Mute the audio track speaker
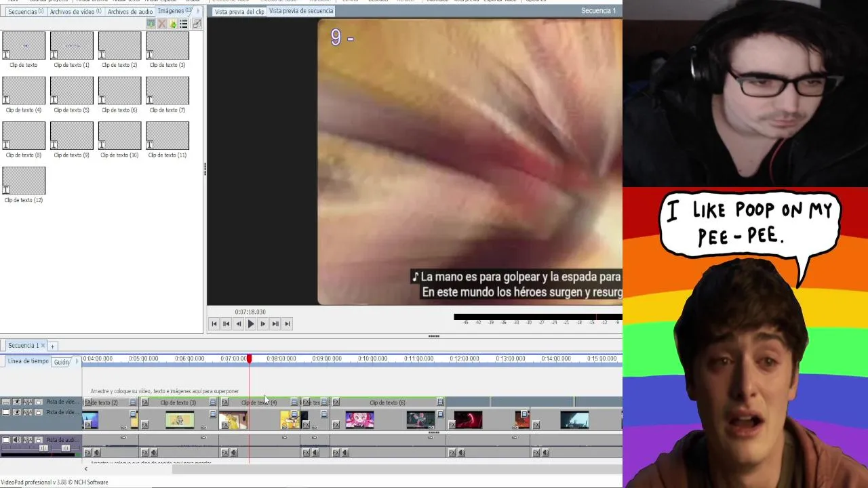 (16, 440)
